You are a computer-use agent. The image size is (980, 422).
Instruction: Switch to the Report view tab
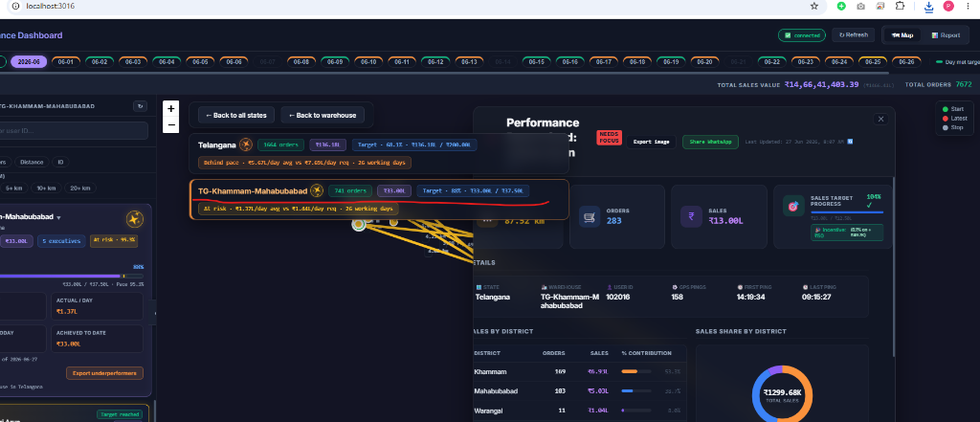click(945, 35)
